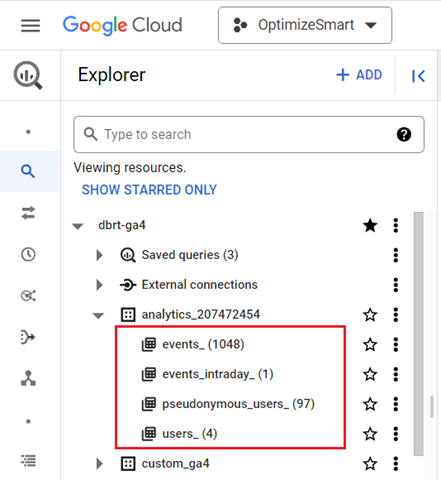Click the BigQuery magnifier logo icon
The image size is (441, 480).
tap(28, 75)
